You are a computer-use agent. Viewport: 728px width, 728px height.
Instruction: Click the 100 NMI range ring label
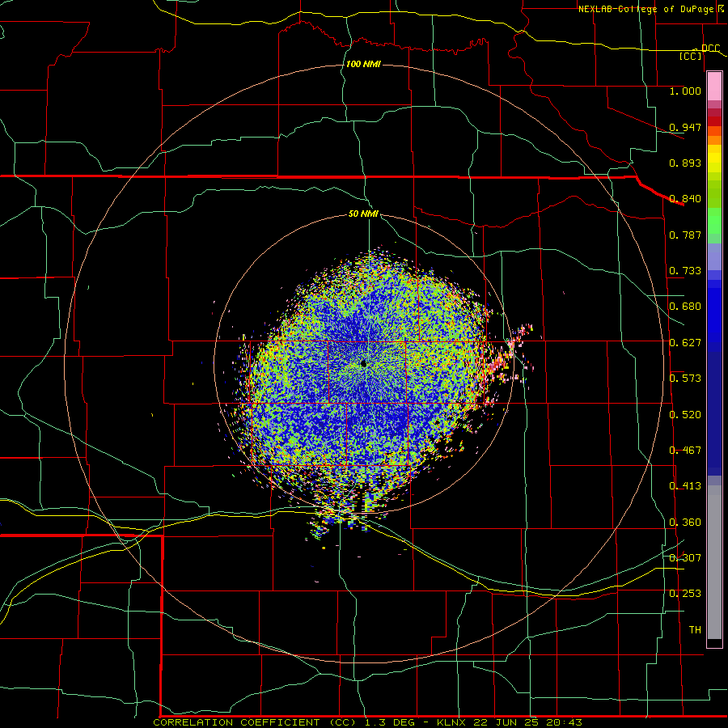coord(363,64)
